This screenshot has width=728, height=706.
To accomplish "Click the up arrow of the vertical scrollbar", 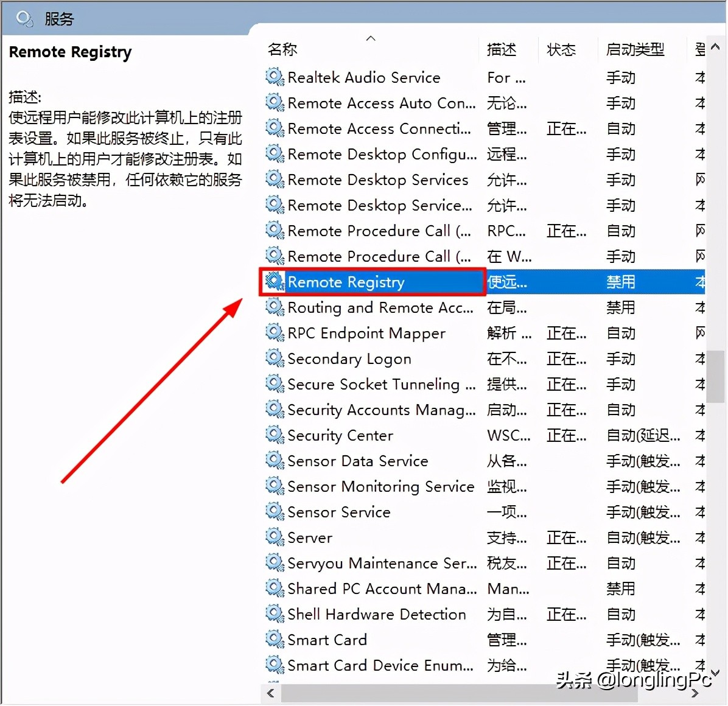I will (x=715, y=46).
